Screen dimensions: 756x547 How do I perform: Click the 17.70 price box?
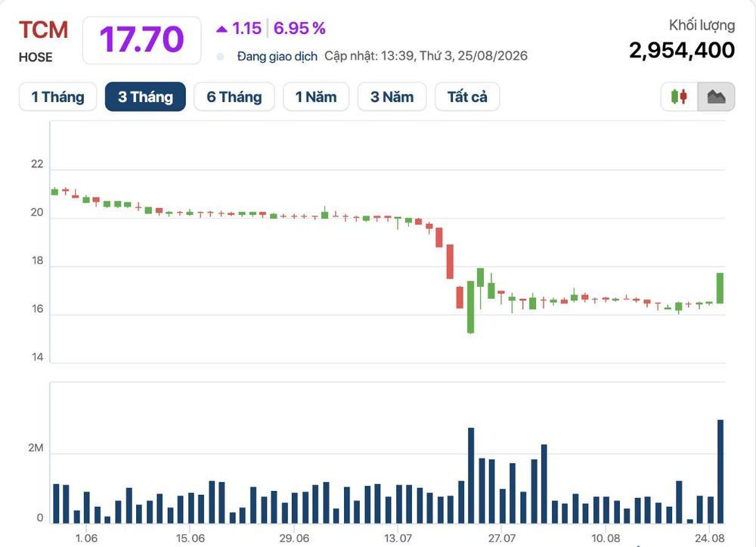[x=142, y=40]
